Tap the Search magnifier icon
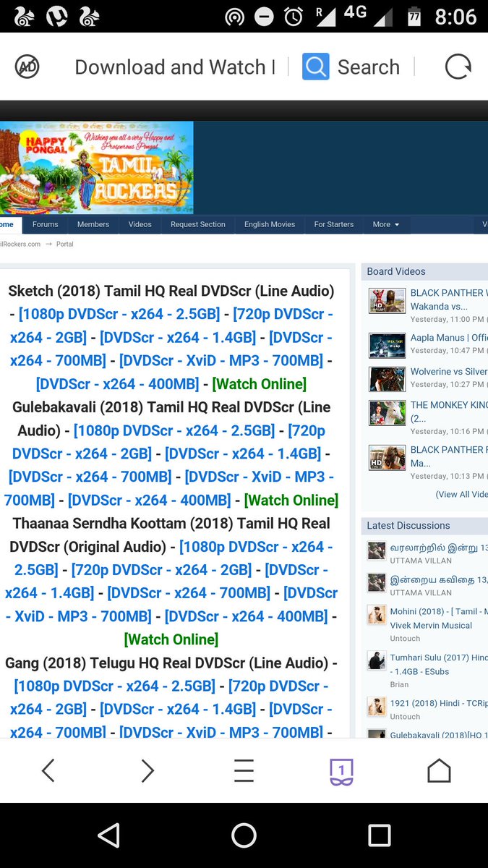 click(316, 67)
